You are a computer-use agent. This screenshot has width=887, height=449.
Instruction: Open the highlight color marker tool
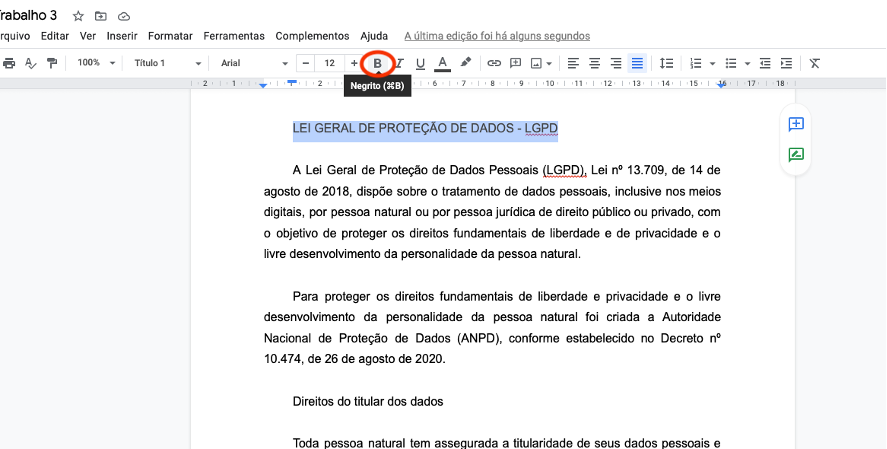point(466,63)
